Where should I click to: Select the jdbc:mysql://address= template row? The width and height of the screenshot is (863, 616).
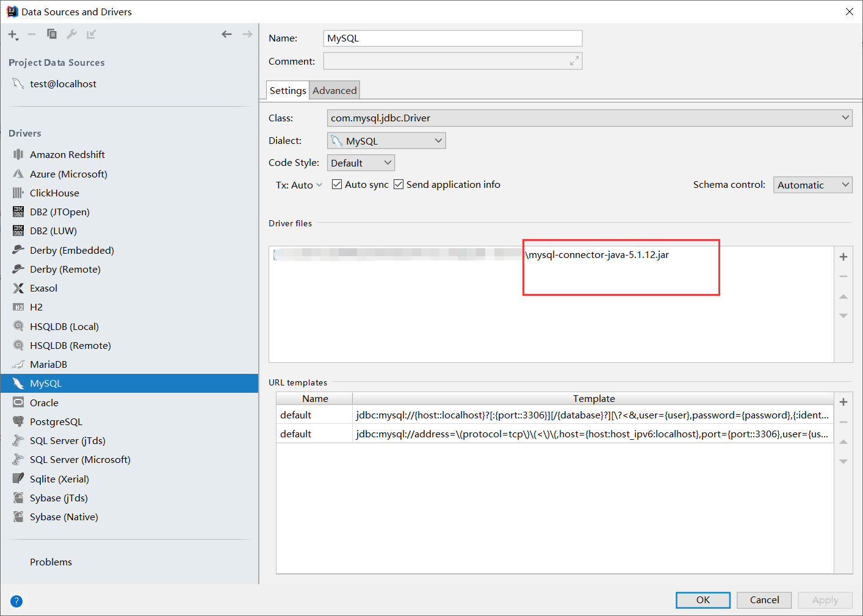click(x=555, y=434)
